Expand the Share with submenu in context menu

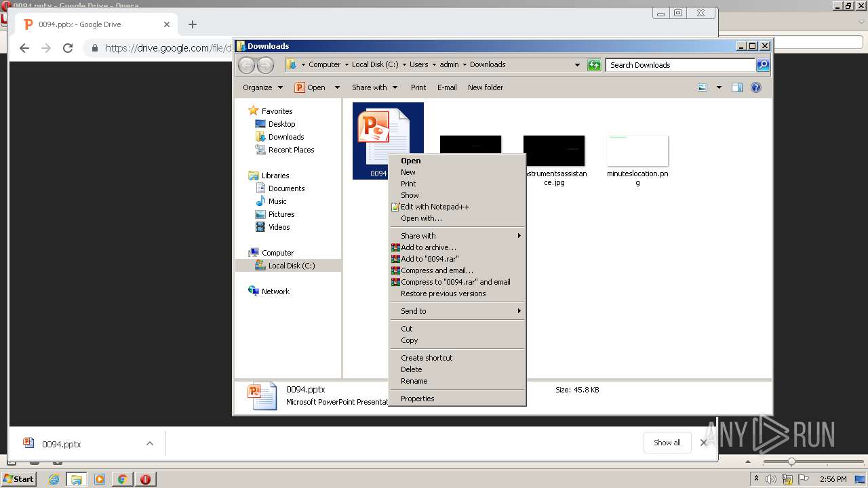click(458, 236)
